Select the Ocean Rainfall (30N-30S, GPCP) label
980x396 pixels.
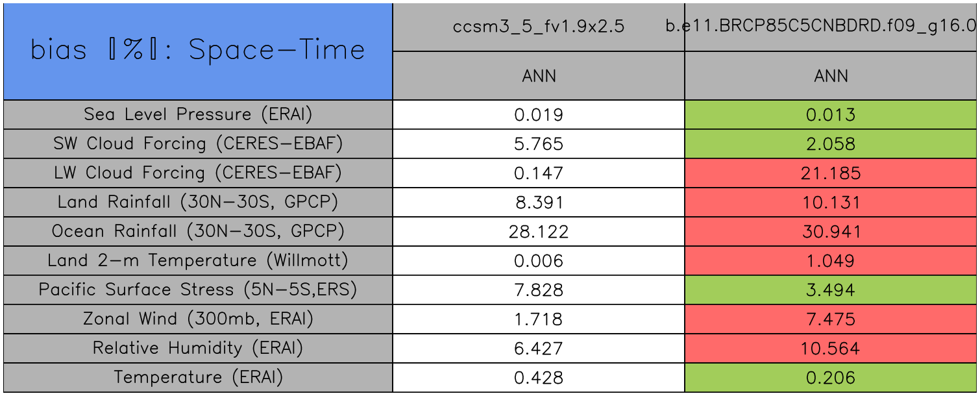(198, 231)
